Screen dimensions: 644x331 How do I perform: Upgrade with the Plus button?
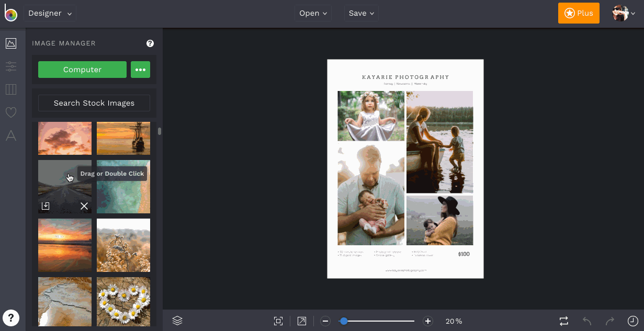[579, 13]
